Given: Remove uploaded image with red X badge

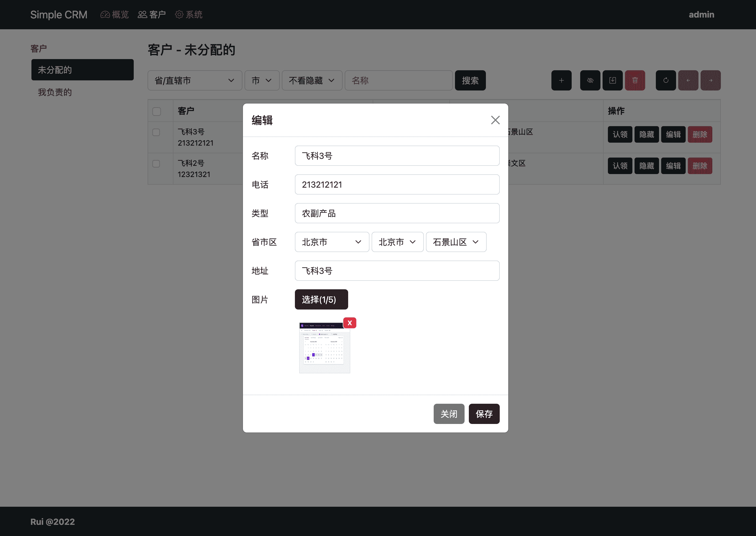Looking at the screenshot, I should [349, 323].
